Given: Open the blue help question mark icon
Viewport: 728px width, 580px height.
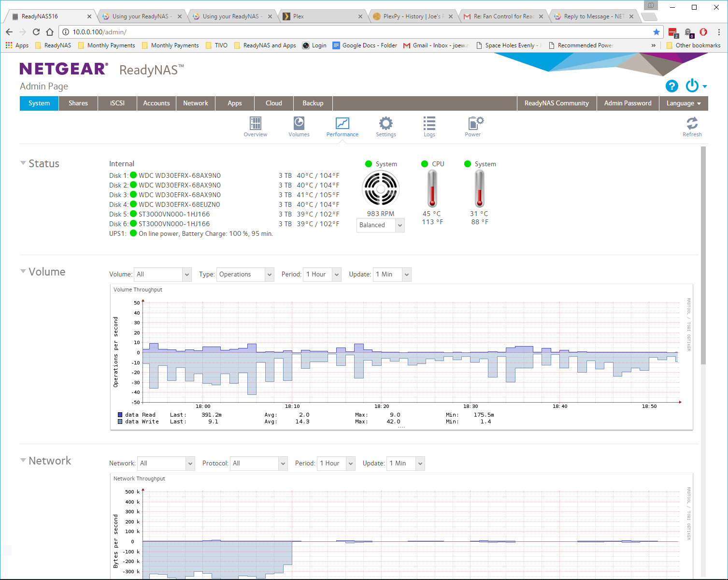Looking at the screenshot, I should coord(671,86).
